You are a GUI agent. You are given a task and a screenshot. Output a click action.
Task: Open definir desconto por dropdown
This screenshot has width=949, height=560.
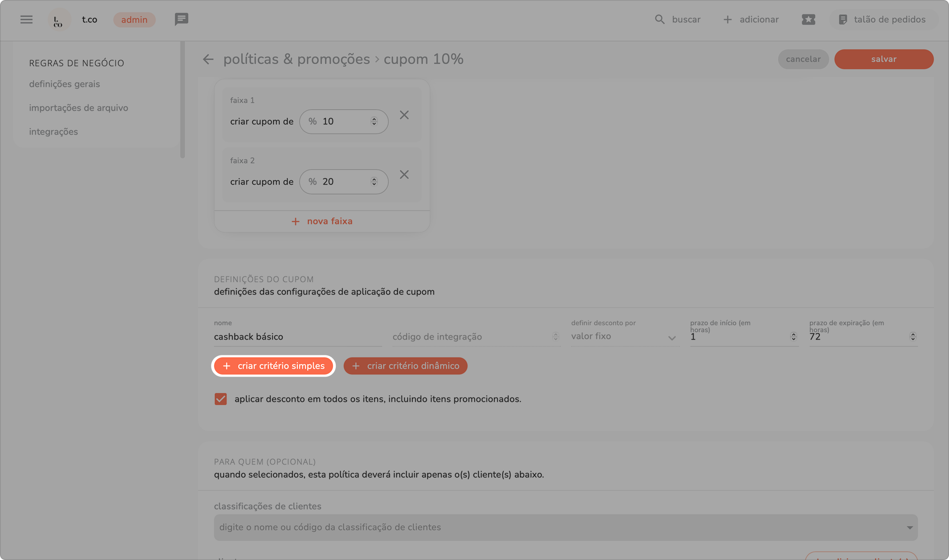tap(624, 337)
